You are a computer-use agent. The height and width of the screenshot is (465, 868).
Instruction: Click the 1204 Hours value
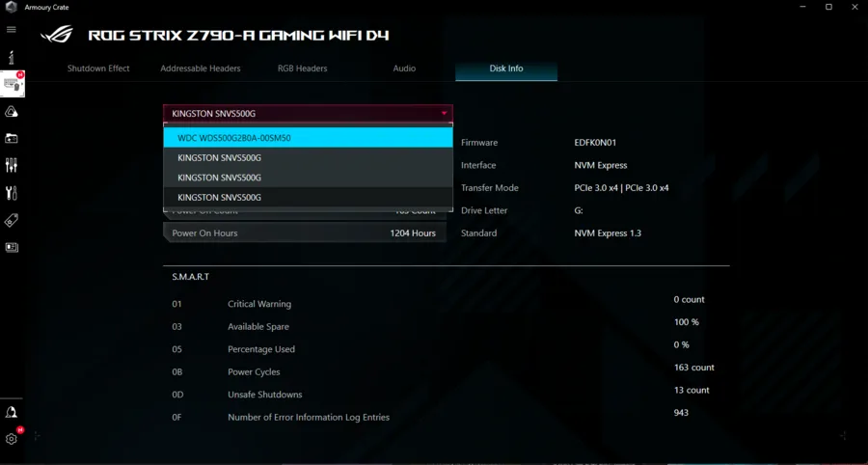click(x=413, y=233)
